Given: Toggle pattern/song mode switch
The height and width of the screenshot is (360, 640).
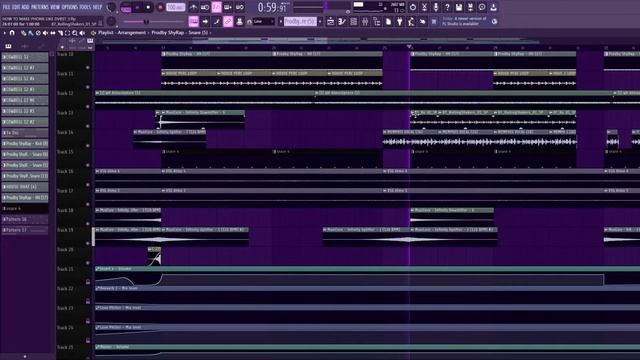Looking at the screenshot, I should click(126, 7).
